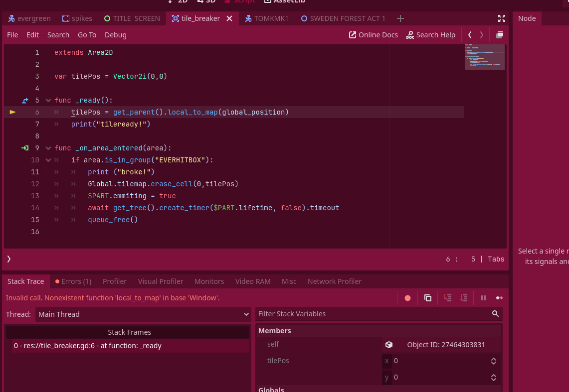The width and height of the screenshot is (569, 392).
Task: Open the Errors (1) tab
Action: coord(73,281)
